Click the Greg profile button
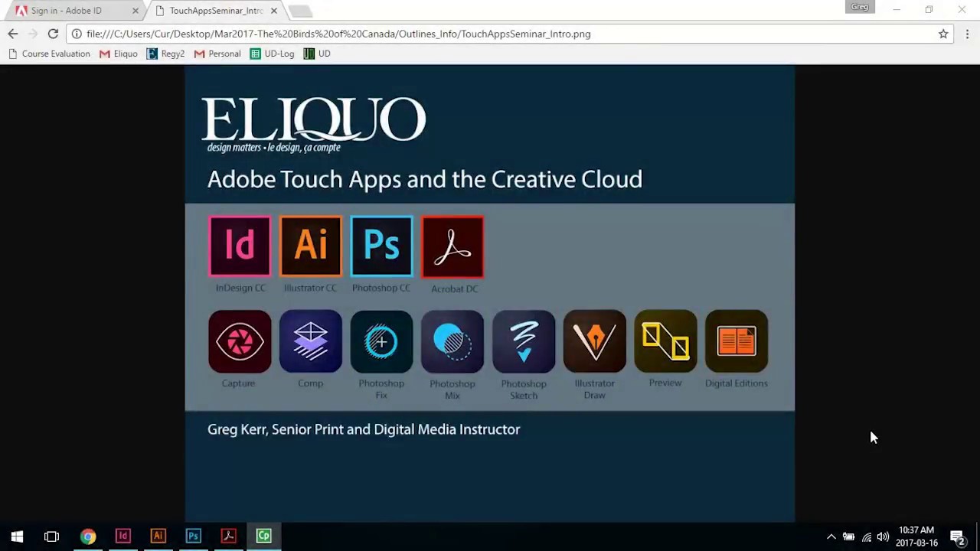980x551 pixels. [860, 7]
